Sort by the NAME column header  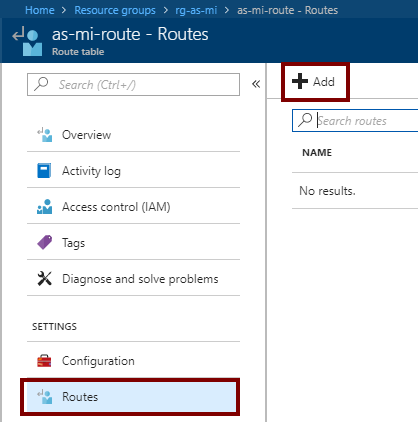point(317,153)
